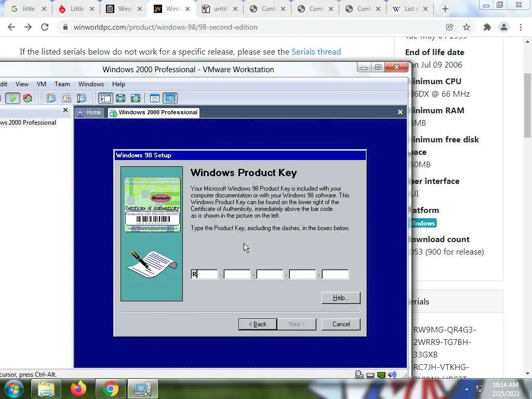Open Firefox from the taskbar

(78, 389)
